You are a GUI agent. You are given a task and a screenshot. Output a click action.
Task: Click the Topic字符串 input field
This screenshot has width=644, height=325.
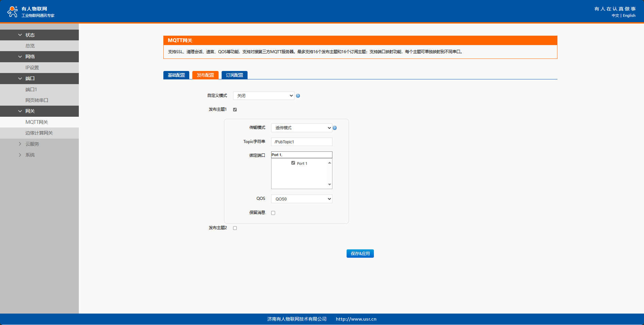(301, 142)
